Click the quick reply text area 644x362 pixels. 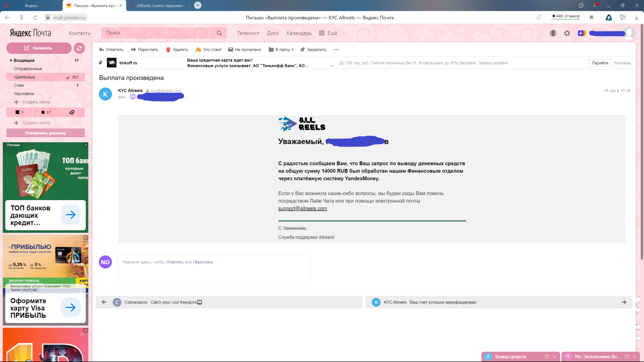click(x=214, y=269)
